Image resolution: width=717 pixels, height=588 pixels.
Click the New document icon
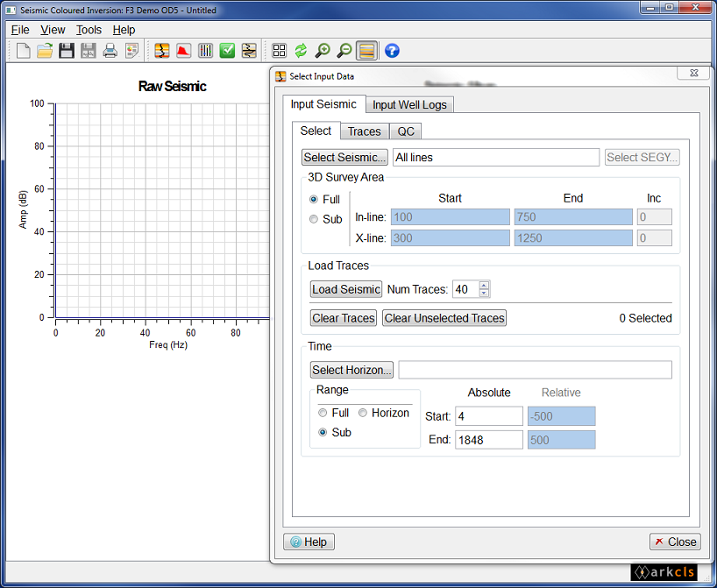pyautogui.click(x=23, y=50)
